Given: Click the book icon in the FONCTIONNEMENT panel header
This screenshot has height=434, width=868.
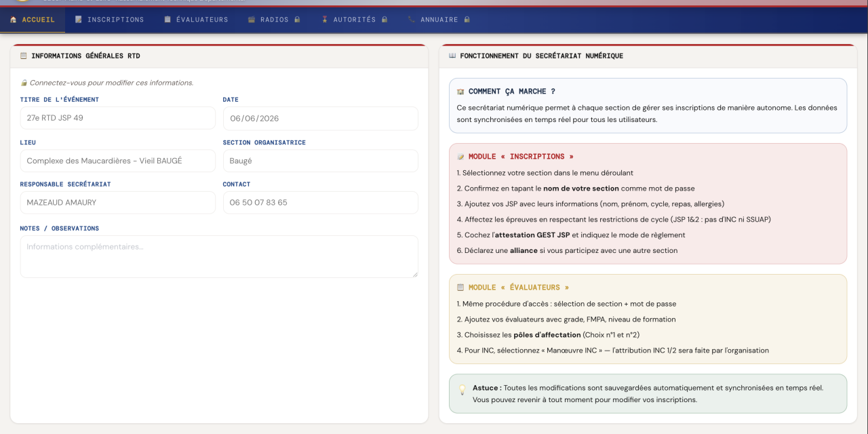Looking at the screenshot, I should pos(451,56).
